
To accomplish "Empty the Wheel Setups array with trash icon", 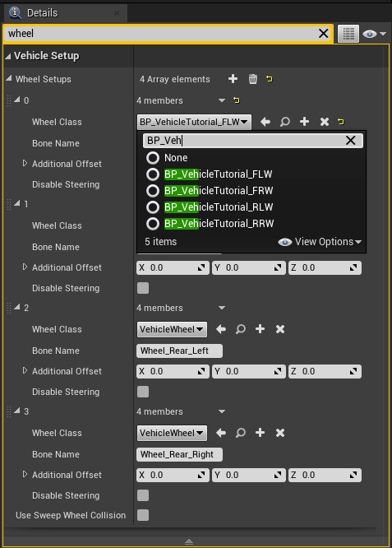I will tap(253, 79).
